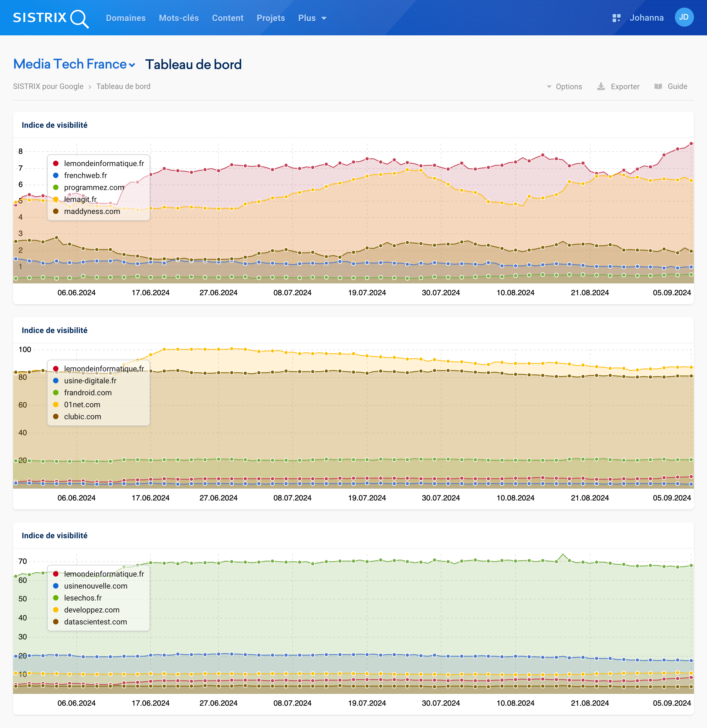Toggle the frandroid.com legend entry

[x=82, y=393]
